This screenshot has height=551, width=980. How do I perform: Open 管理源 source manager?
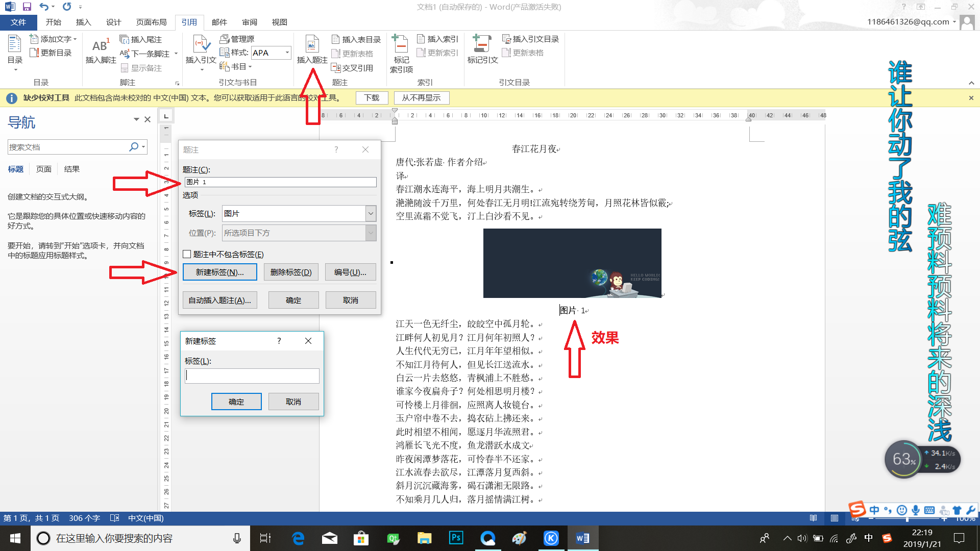click(x=237, y=39)
